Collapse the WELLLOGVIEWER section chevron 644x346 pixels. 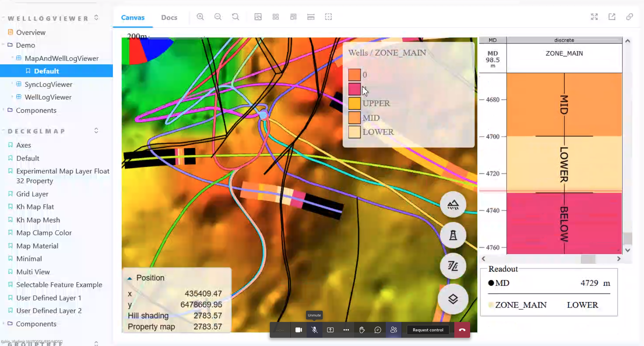click(x=96, y=18)
